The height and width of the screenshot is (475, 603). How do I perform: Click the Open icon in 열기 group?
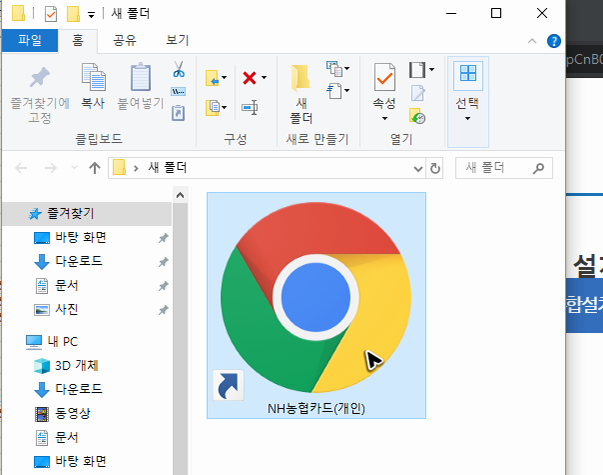[417, 70]
